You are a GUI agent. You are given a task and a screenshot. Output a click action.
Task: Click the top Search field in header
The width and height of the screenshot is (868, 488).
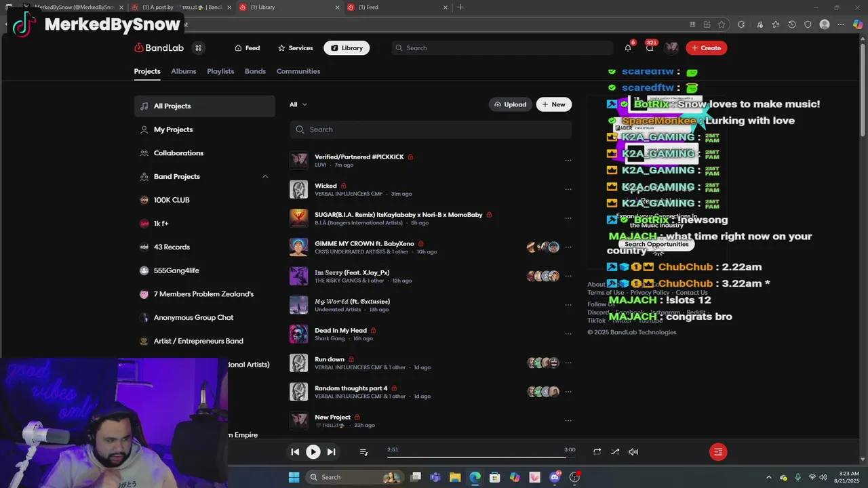click(x=502, y=48)
